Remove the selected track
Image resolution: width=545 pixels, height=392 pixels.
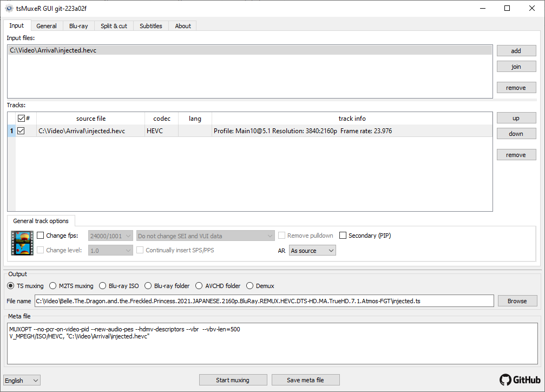pyautogui.click(x=516, y=155)
